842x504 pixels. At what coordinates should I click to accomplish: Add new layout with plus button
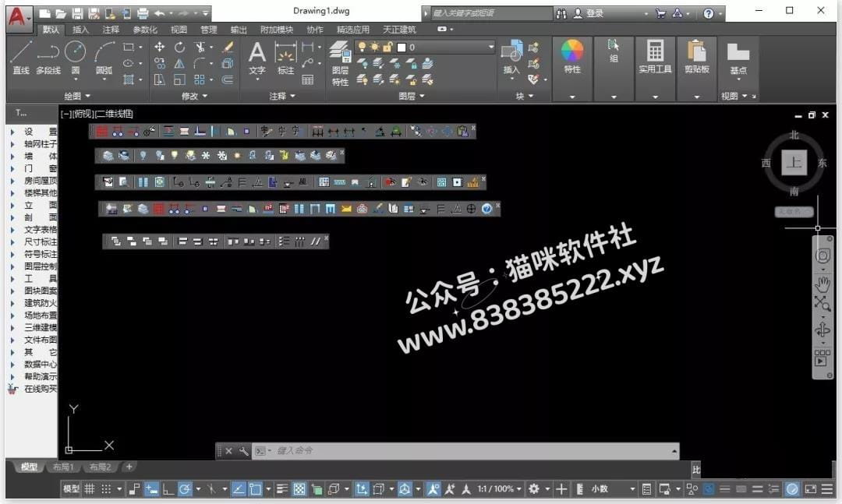point(129,467)
